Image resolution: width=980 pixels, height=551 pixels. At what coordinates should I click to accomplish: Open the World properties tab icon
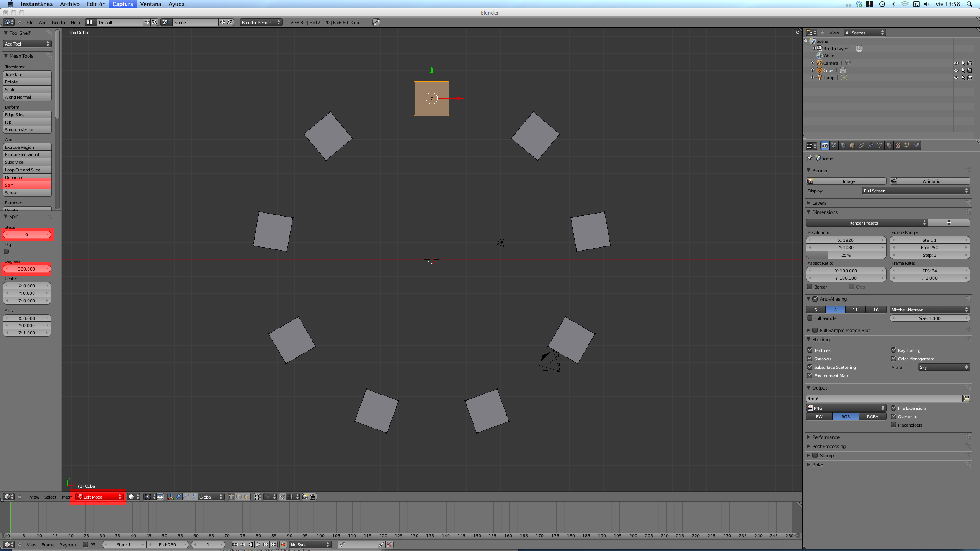tap(843, 145)
